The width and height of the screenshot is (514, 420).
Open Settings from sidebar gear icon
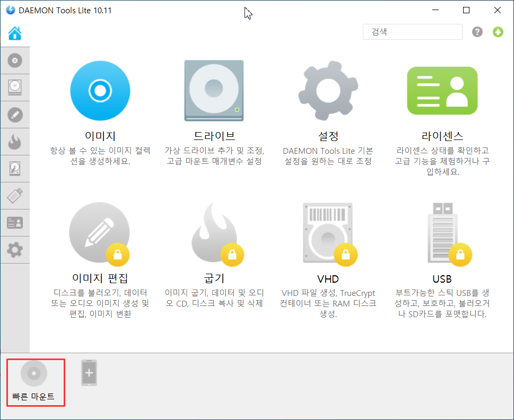(15, 250)
